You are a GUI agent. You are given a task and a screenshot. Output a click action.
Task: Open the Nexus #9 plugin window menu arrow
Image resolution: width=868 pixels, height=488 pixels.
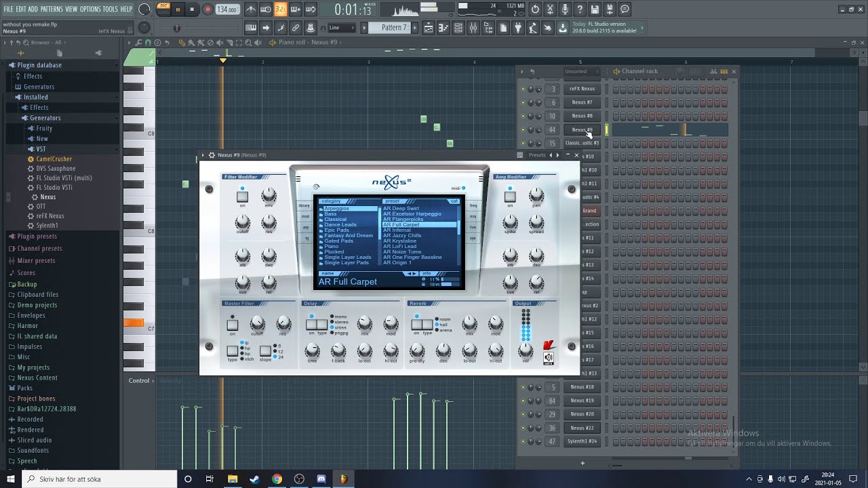tap(203, 155)
